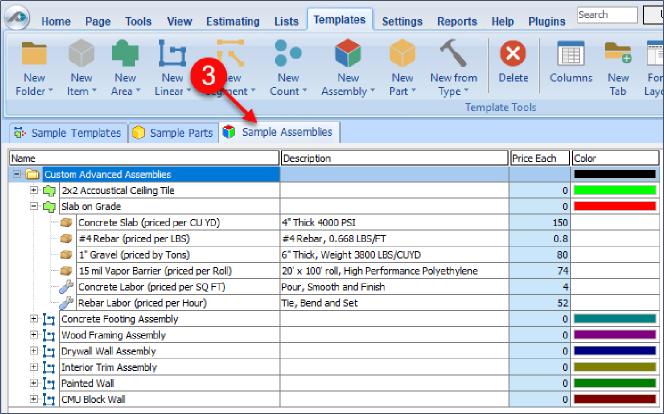Expand the CMU Block Wall node

(34, 399)
